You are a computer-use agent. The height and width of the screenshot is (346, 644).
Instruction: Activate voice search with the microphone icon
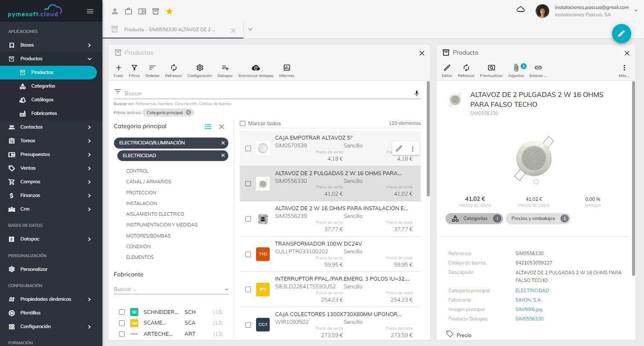point(417,93)
